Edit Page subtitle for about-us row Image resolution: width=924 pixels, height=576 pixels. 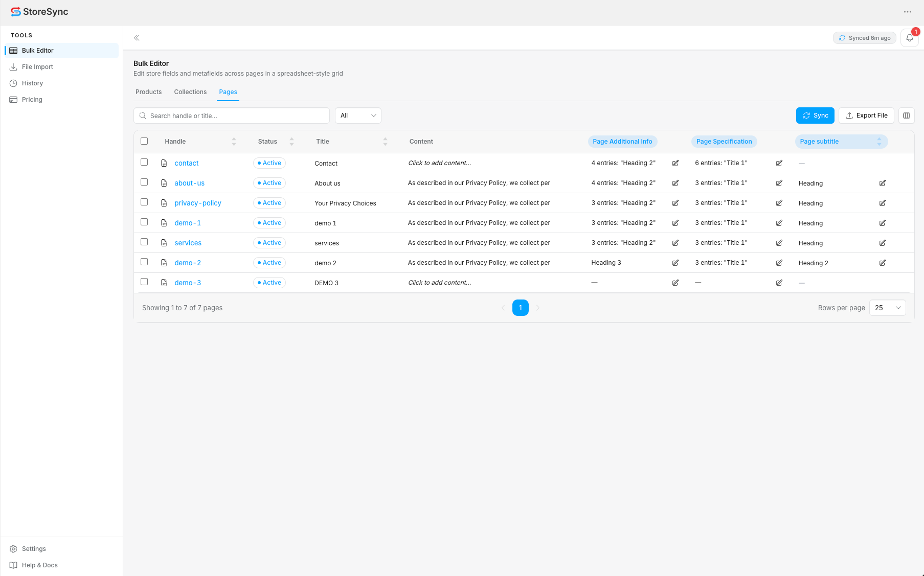(883, 183)
